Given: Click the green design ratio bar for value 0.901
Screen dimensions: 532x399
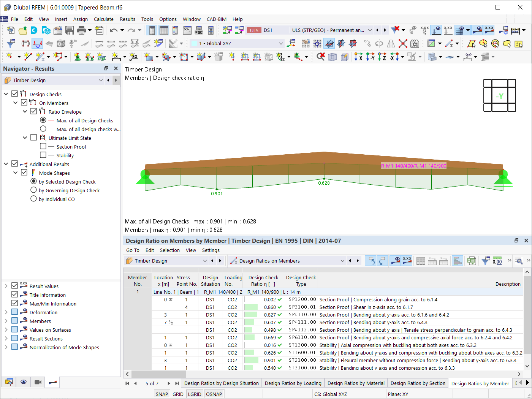Looking at the screenshot, I should 252,360.
